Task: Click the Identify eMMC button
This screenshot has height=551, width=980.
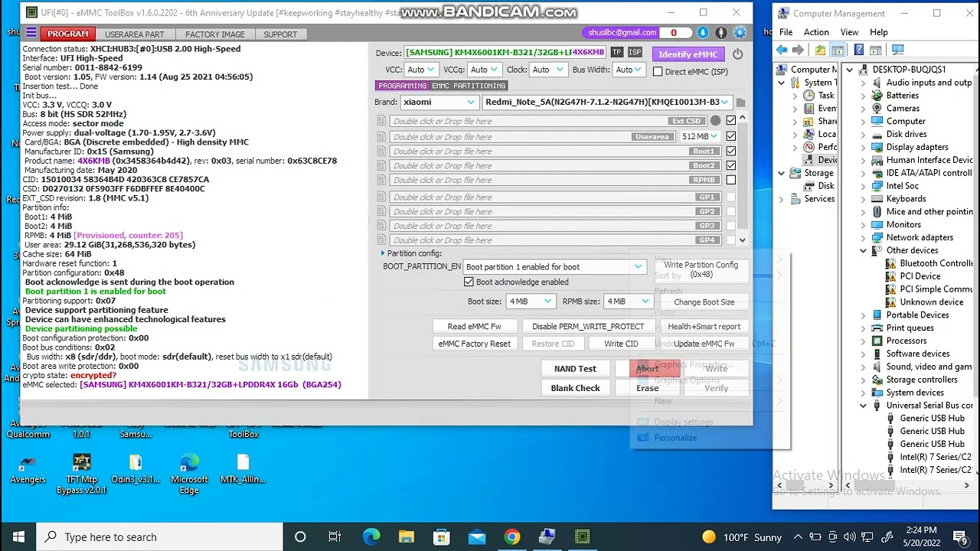Action: pyautogui.click(x=688, y=54)
